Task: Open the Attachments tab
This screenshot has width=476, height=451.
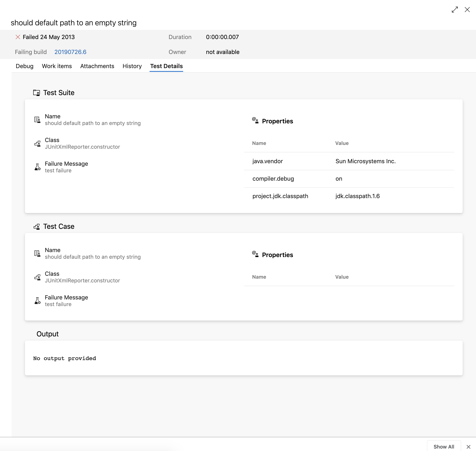Action: point(97,66)
